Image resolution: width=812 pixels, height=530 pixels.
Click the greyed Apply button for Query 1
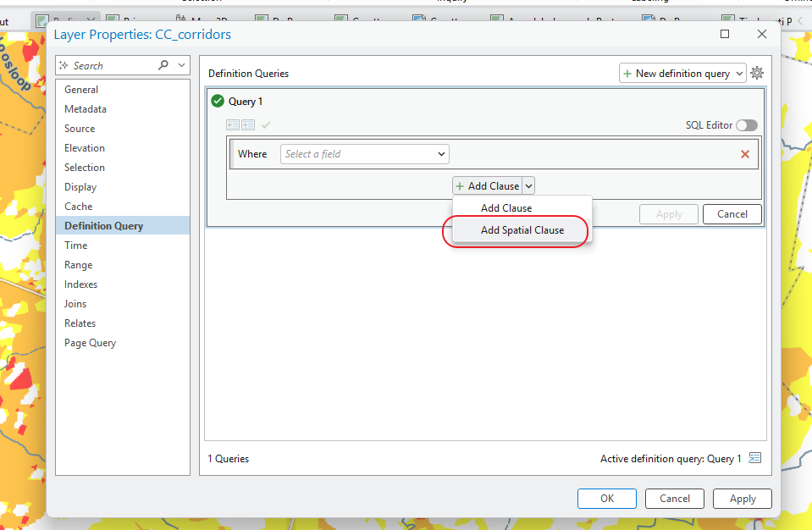pyautogui.click(x=669, y=213)
